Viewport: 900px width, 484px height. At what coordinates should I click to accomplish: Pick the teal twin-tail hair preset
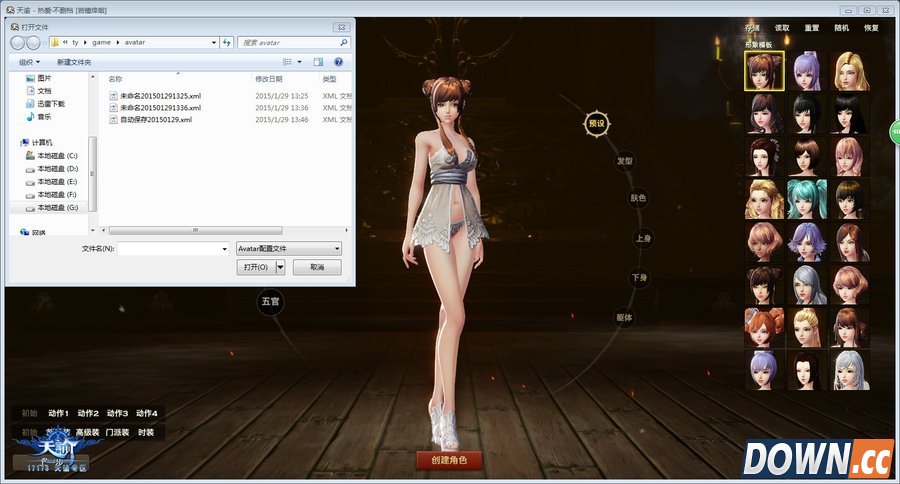(806, 199)
